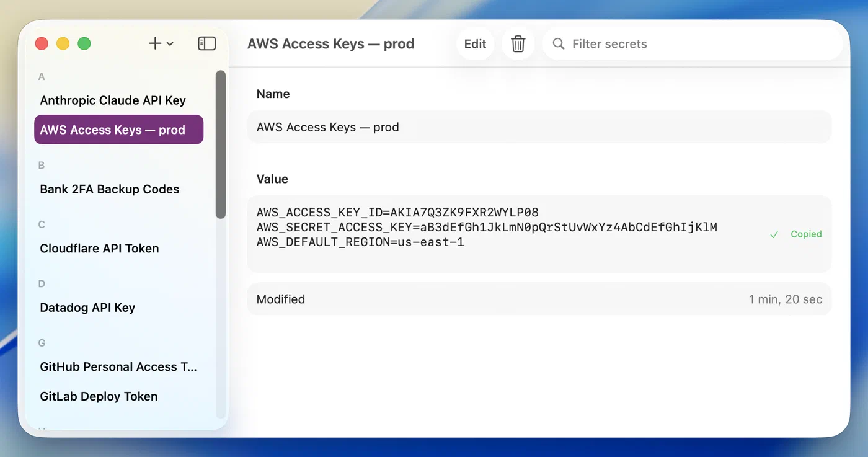Select Datadog API Key entry
868x457 pixels.
point(118,308)
